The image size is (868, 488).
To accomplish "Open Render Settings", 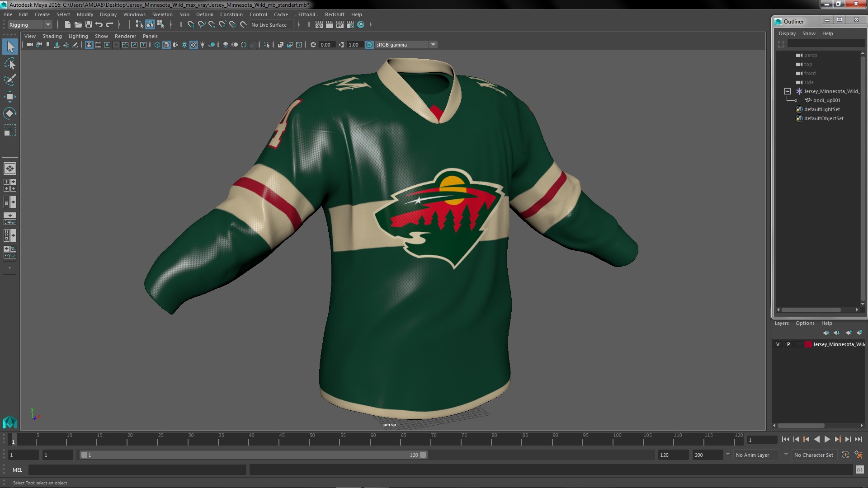I will pos(350,25).
